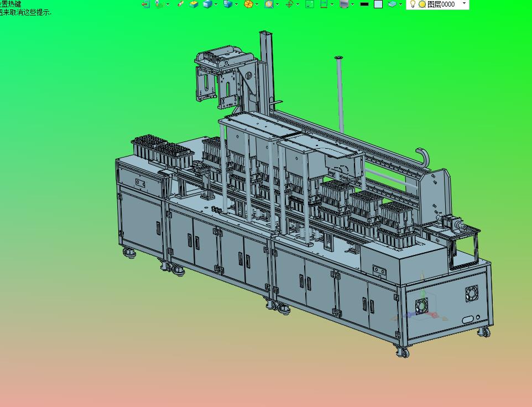Click the teal layer stack icon
Viewport: 532px width, 407px height.
(x=393, y=4)
